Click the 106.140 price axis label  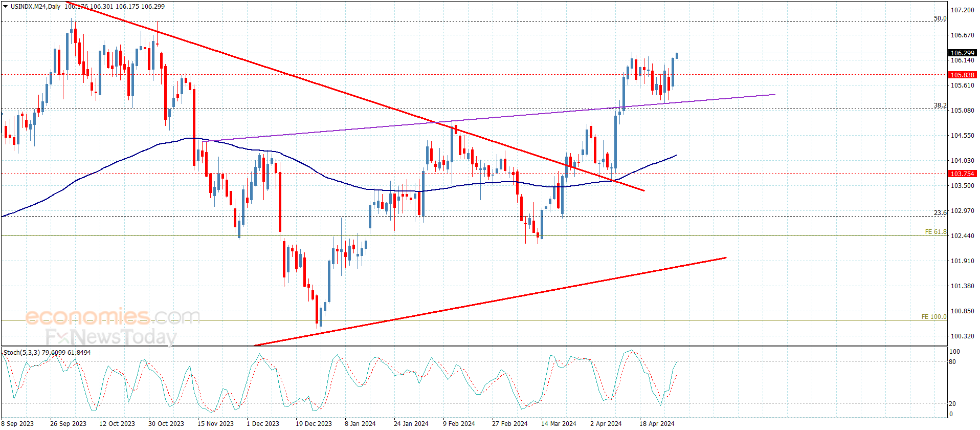(x=962, y=60)
